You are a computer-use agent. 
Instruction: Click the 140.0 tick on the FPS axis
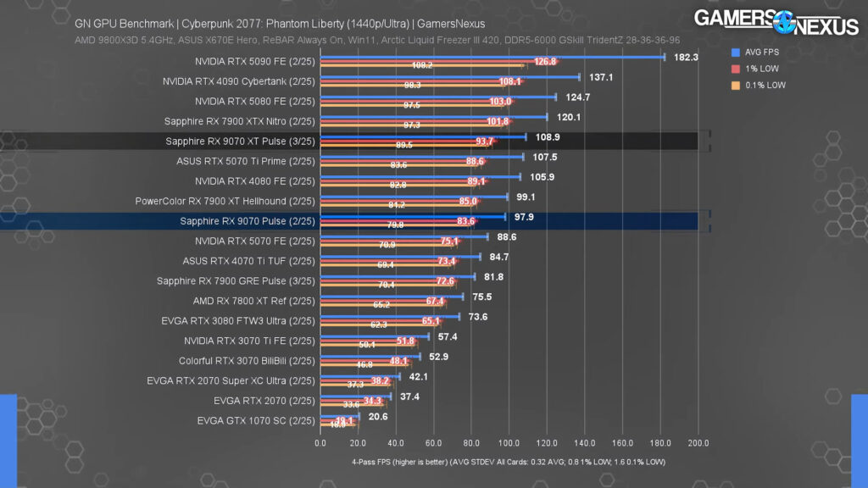585,442
